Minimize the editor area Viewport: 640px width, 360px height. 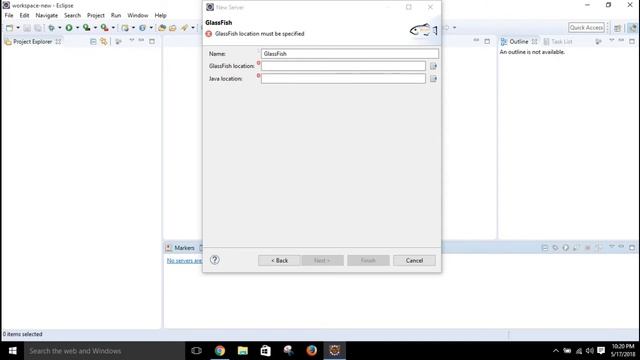pyautogui.click(x=476, y=41)
